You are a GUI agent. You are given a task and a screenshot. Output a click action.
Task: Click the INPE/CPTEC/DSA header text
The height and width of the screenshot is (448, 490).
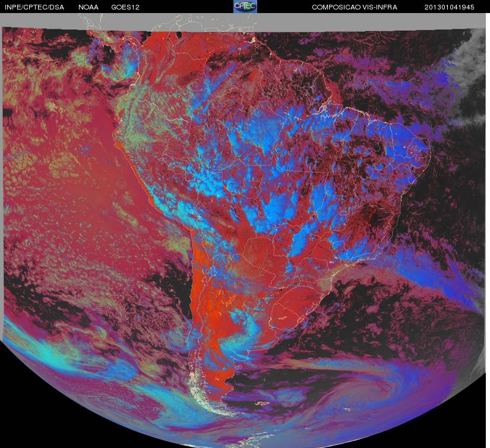point(34,7)
